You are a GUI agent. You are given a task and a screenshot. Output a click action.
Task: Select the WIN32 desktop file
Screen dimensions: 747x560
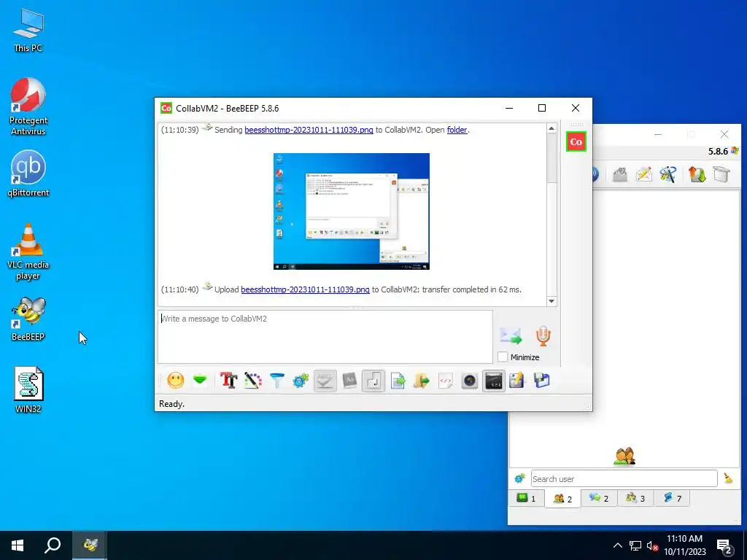[x=28, y=389]
